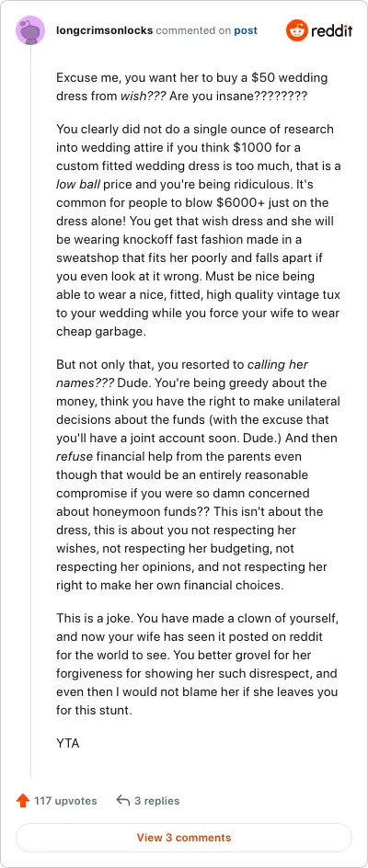Click the orange upvote arrow icon
368x868 pixels.
tap(23, 801)
